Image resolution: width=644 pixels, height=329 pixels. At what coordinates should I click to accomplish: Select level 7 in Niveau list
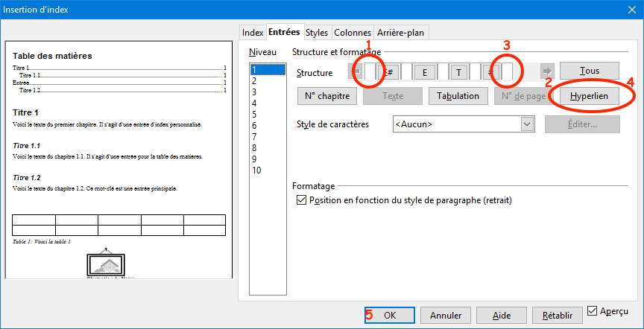(268, 137)
